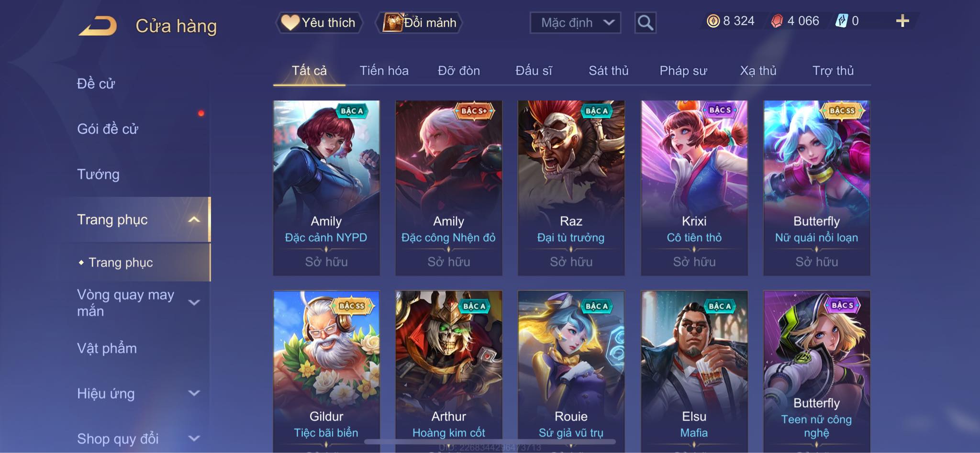Click the back arrow icon
Screen dimensions: 980x453
98,26
